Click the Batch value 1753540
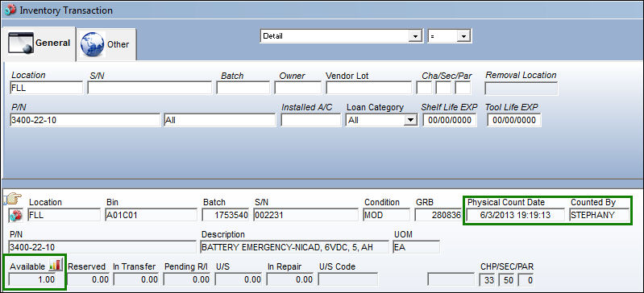Screen dimensions: 644x293 tap(226, 215)
